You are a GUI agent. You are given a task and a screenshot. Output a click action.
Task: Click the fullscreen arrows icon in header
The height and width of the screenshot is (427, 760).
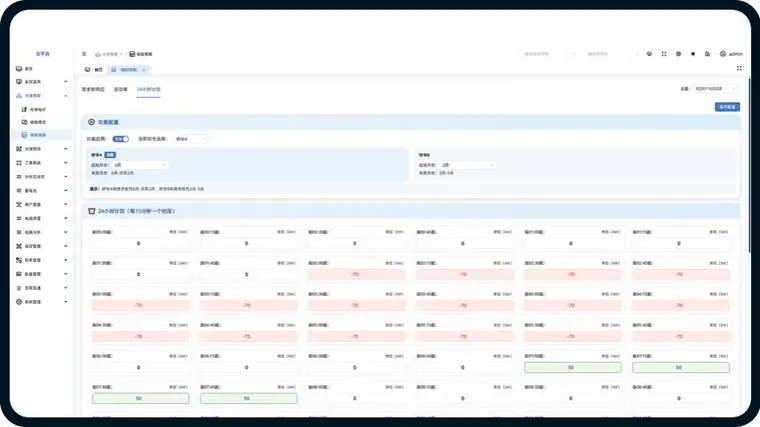click(664, 54)
